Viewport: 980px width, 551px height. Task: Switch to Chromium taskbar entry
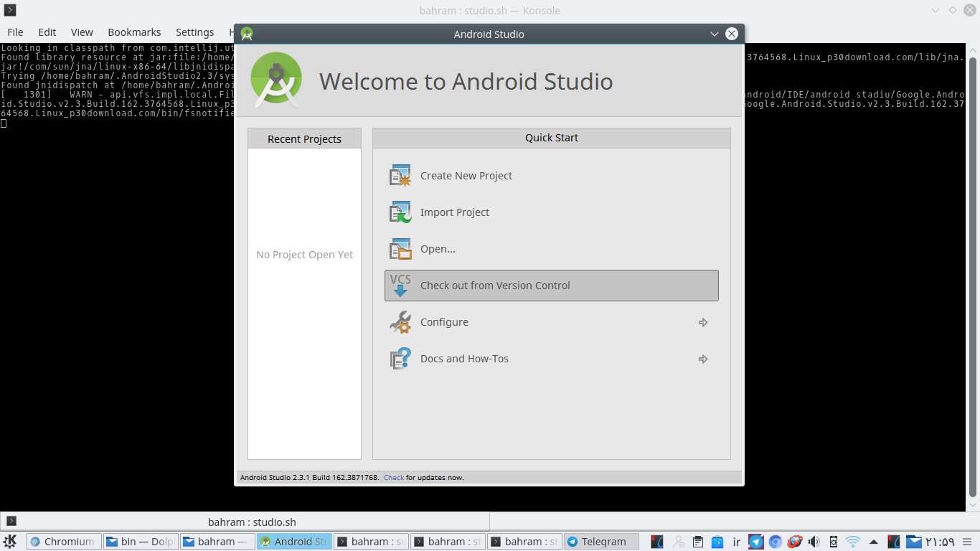[62, 542]
